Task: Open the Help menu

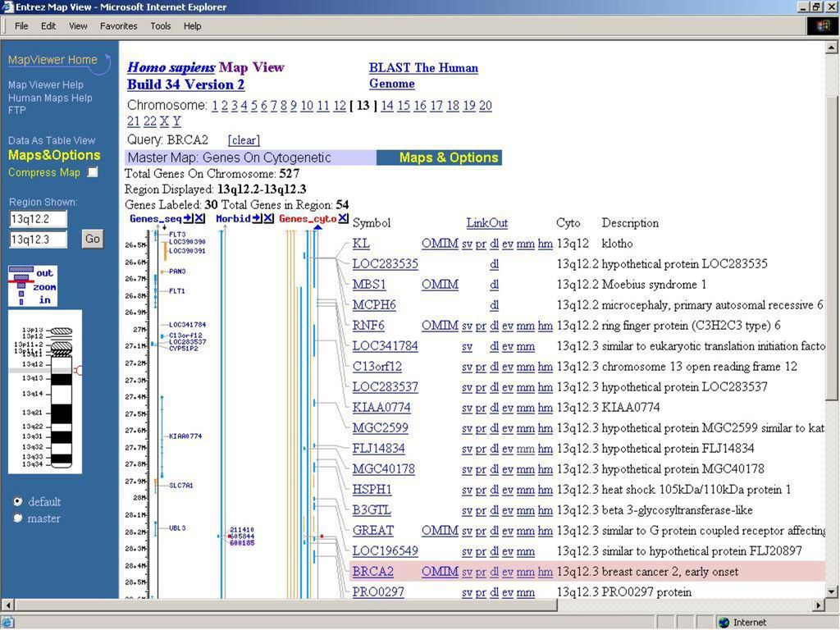Action: click(192, 25)
